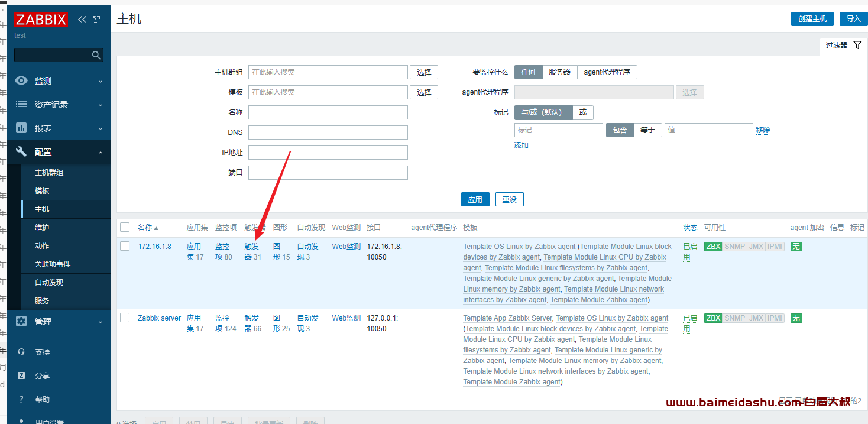
Task: Click the Z icon next to 分享
Action: 21,376
